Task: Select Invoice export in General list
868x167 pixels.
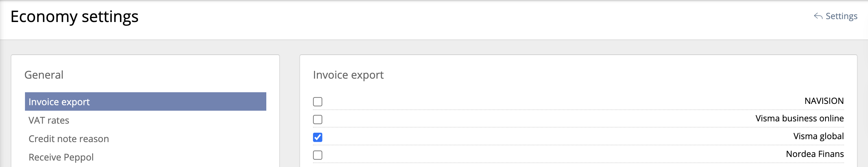Action: (x=59, y=102)
